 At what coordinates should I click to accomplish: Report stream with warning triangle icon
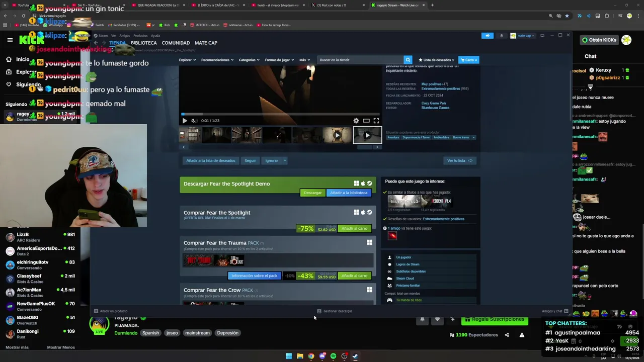(522, 335)
